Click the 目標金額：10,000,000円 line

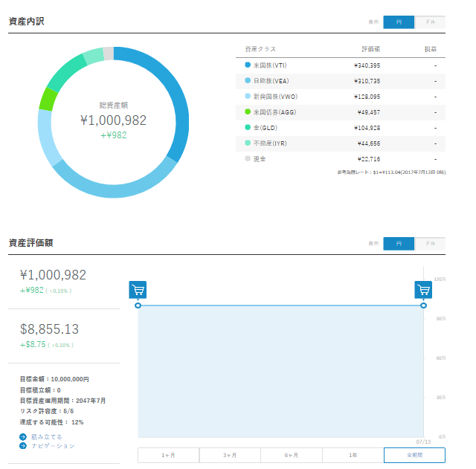point(54,379)
